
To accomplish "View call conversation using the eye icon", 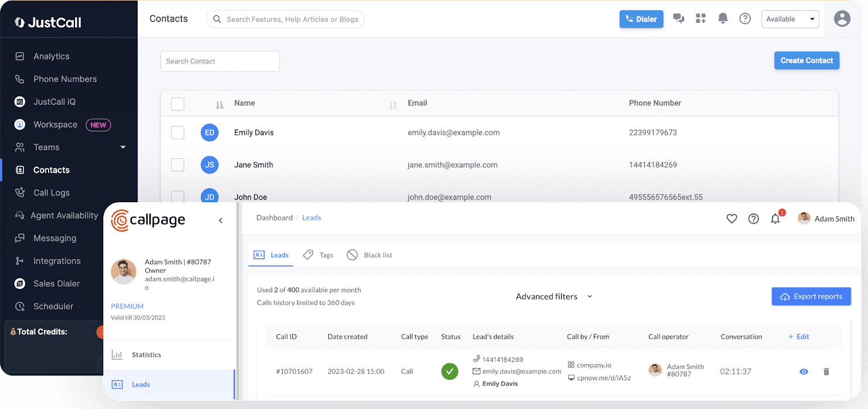I will [x=803, y=371].
